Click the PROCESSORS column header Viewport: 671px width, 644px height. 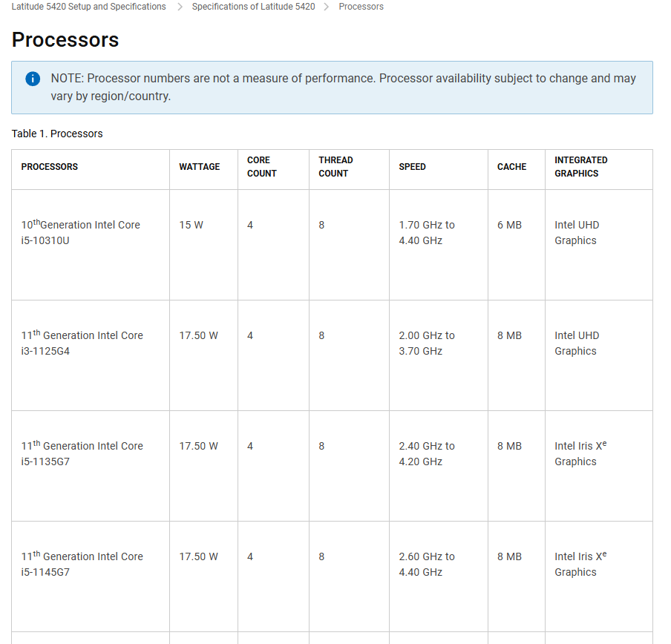[50, 167]
